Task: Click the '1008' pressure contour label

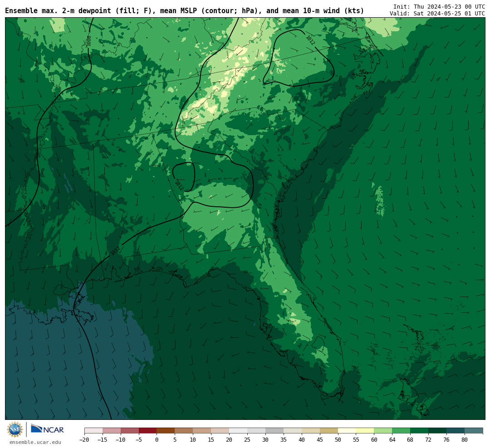Action: 89,41
